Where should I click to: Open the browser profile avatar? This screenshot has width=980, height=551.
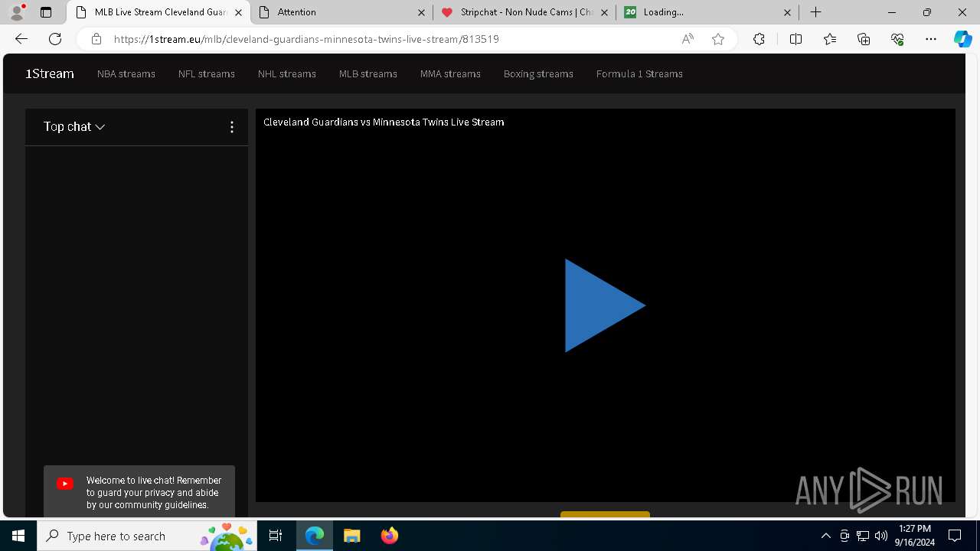tap(17, 12)
